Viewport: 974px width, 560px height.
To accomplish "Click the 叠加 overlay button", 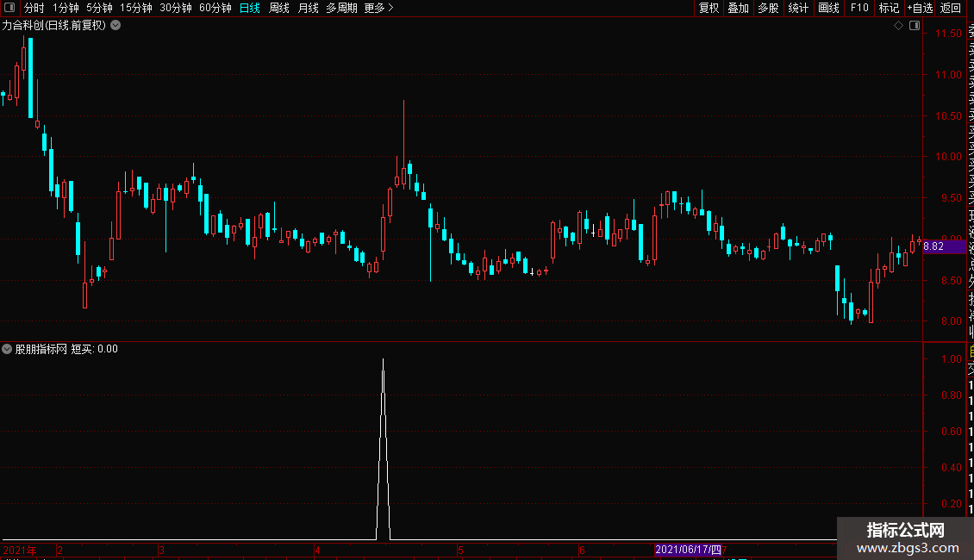I will [x=738, y=8].
